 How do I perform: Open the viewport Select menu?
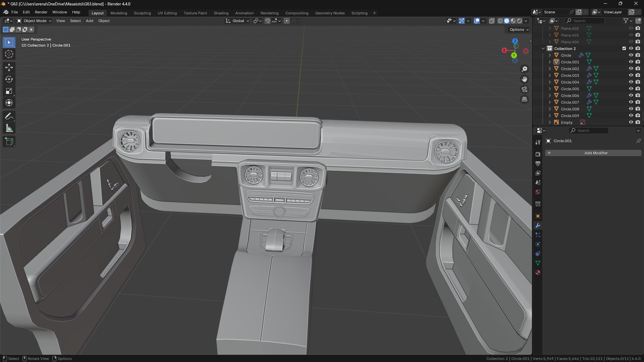(x=75, y=21)
